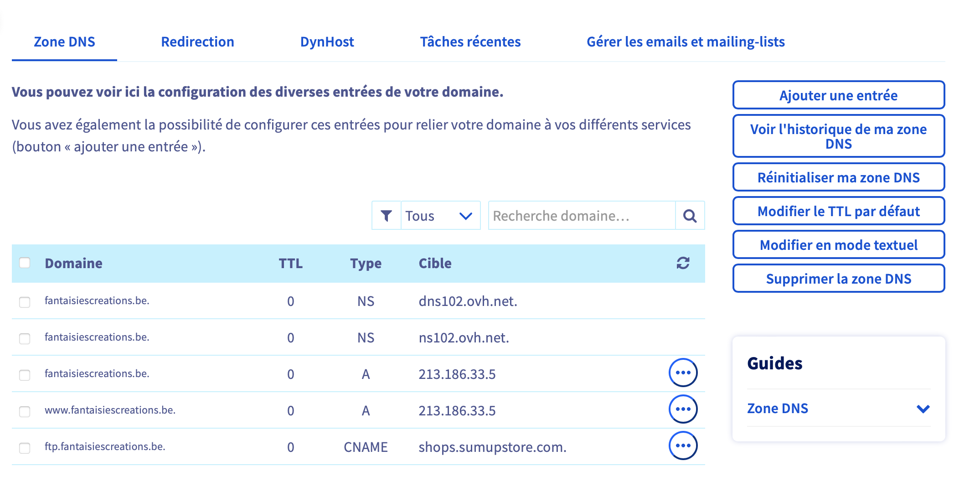Switch to the Redirection tab
The height and width of the screenshot is (487, 980).
coord(197,42)
